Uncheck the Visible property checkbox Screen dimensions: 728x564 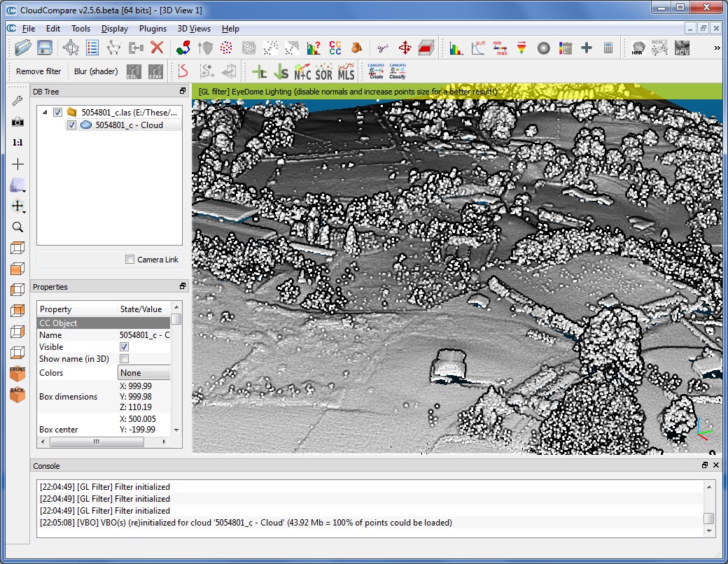pyautogui.click(x=125, y=347)
